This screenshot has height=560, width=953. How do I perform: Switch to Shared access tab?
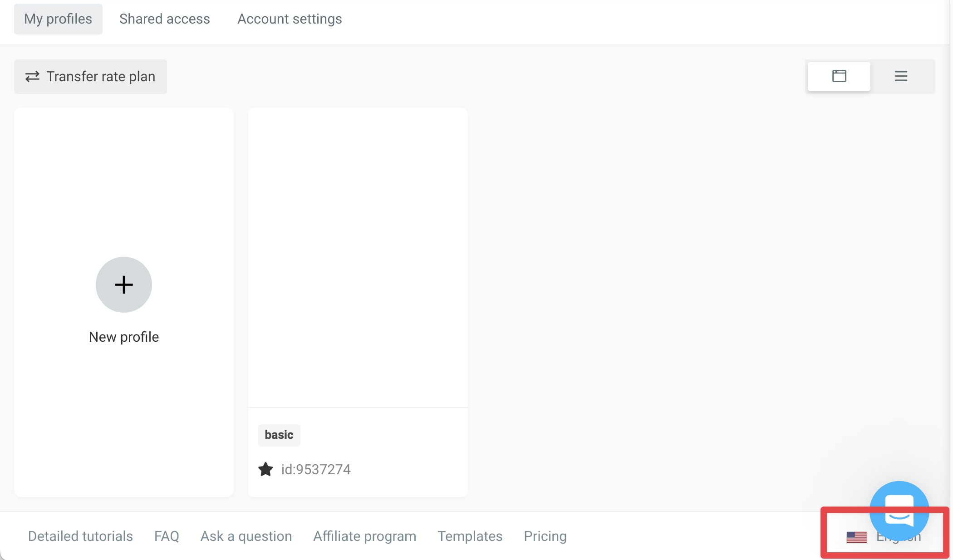(x=165, y=19)
